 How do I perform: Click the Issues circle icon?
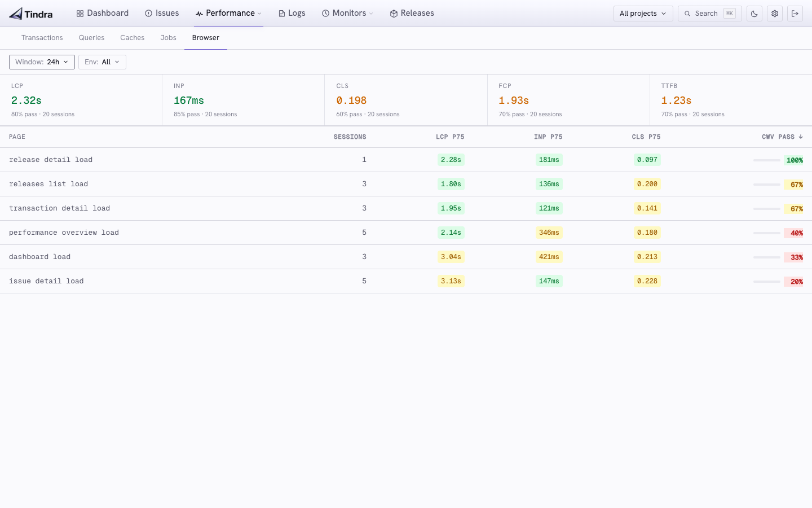click(149, 14)
